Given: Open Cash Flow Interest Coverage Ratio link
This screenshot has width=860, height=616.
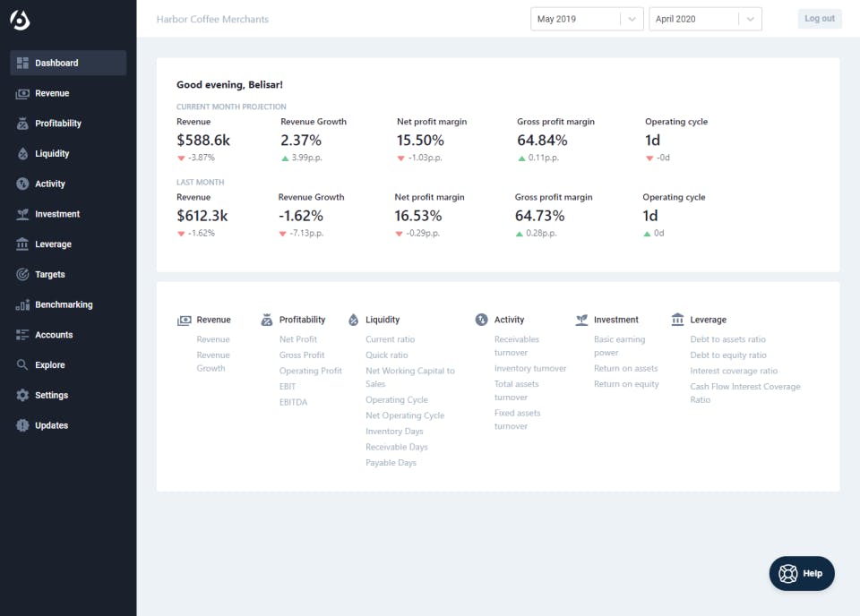Looking at the screenshot, I should tap(745, 393).
